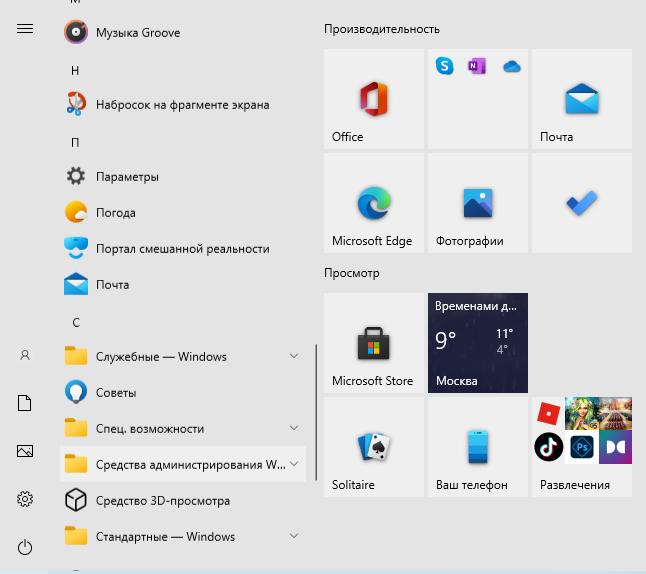Open OneNote from the tile group
The width and height of the screenshot is (646, 574).
477,66
